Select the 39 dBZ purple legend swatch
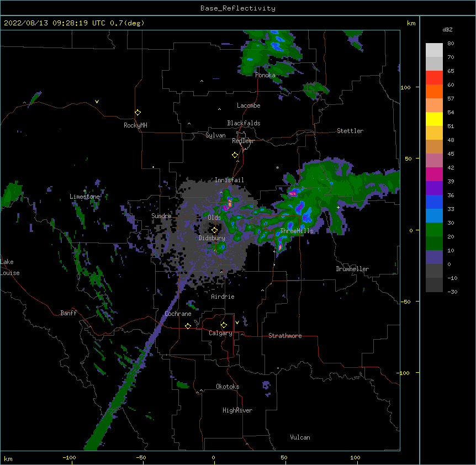This screenshot has width=476, height=465. [x=434, y=188]
